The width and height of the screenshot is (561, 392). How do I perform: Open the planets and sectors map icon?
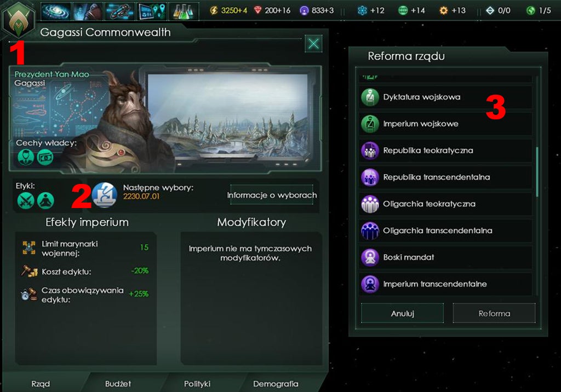pos(151,11)
